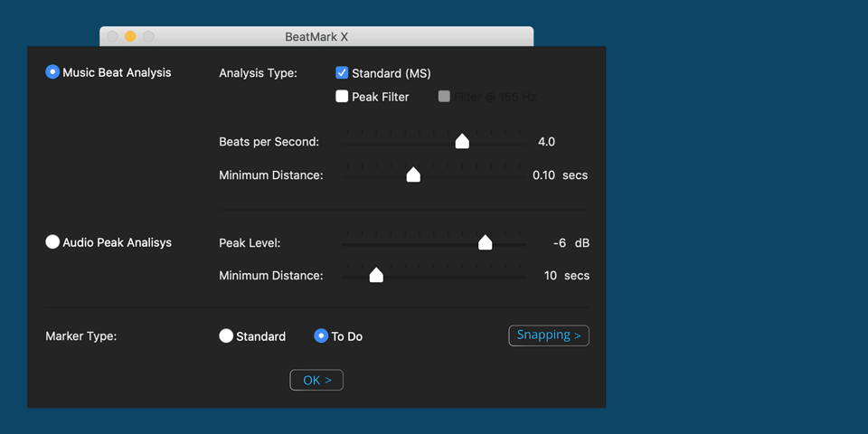The image size is (868, 434).
Task: Click the yellow minimize window button
Action: pyautogui.click(x=130, y=36)
